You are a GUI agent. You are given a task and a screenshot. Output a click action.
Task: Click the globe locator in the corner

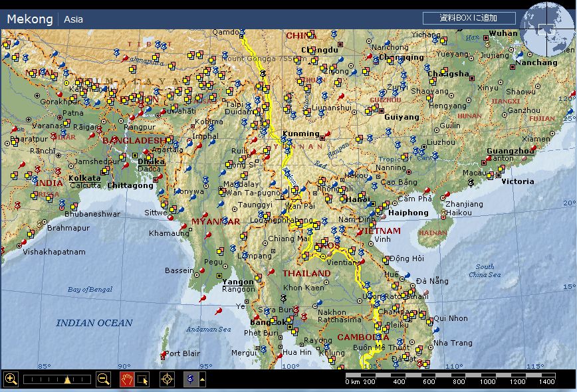point(547,29)
